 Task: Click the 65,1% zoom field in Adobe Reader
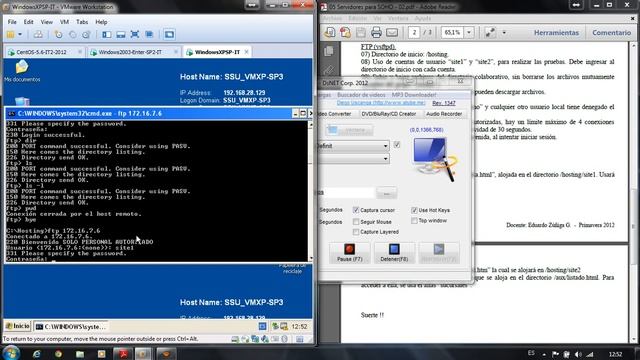(452, 32)
